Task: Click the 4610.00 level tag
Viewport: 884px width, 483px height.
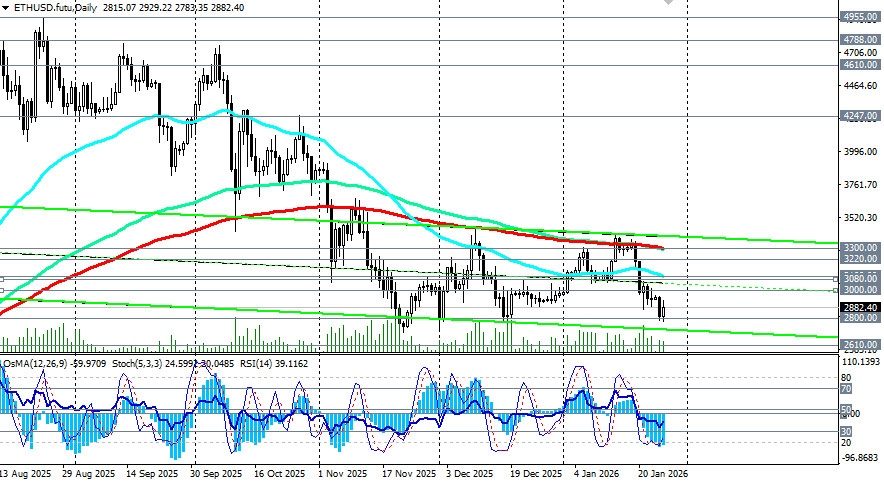Action: point(859,65)
